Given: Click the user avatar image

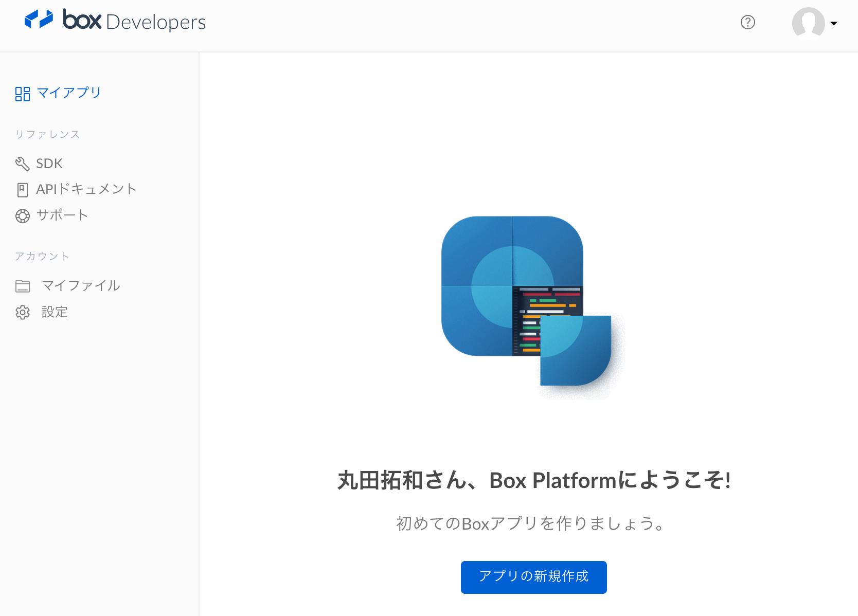Looking at the screenshot, I should (809, 23).
